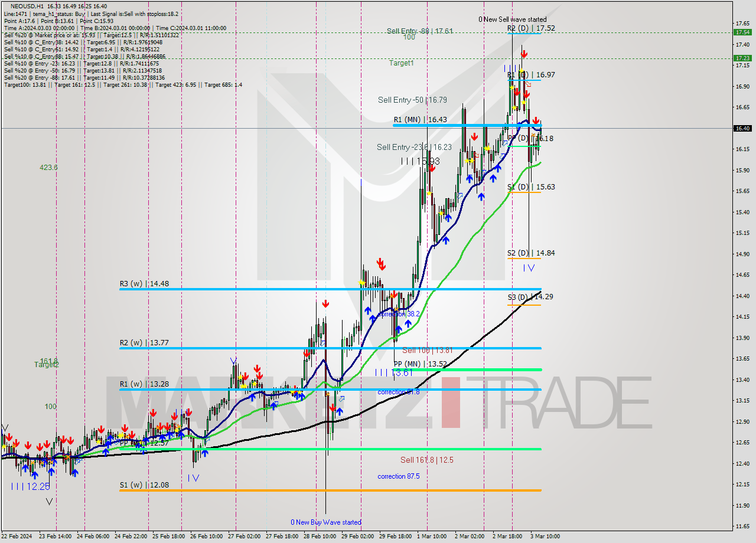The width and height of the screenshot is (756, 543).
Task: Click the '28 Feb 10:00' time axis label
Action: [320, 537]
